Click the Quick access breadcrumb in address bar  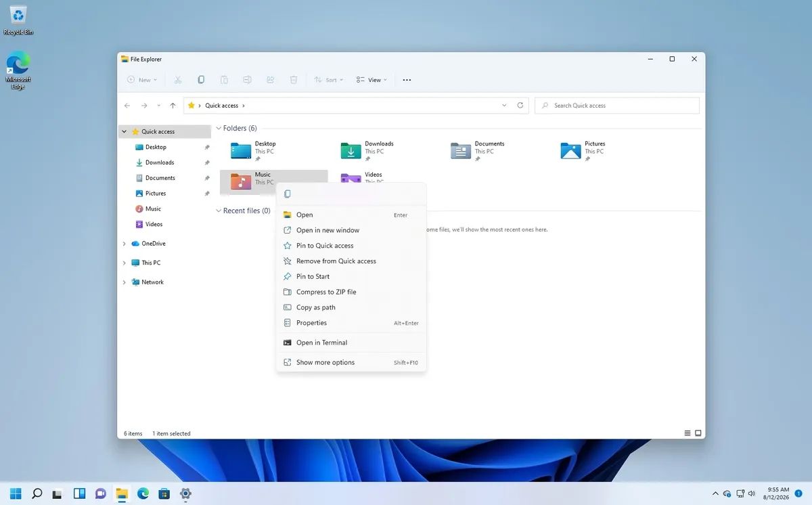click(222, 106)
